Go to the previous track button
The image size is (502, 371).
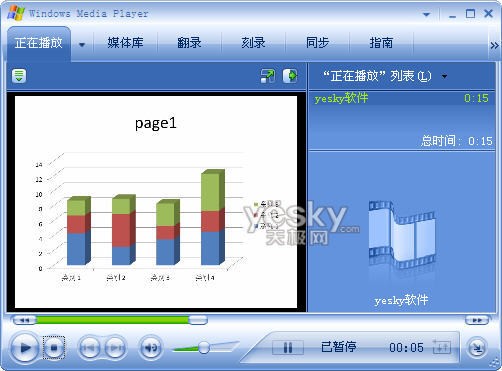[x=89, y=348]
